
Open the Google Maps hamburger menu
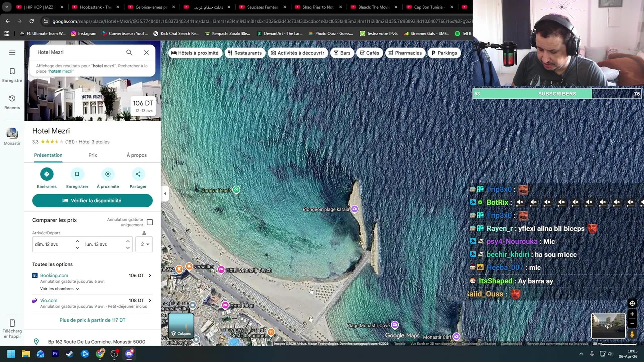coord(12,52)
